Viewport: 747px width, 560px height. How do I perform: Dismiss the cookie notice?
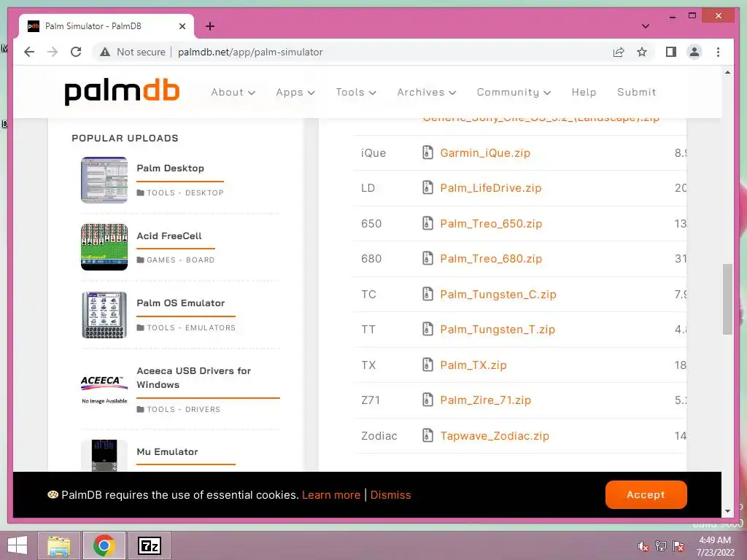click(391, 495)
